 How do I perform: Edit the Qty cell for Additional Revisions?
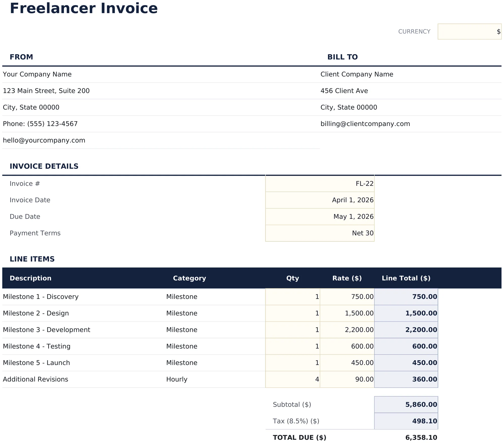[293, 379]
